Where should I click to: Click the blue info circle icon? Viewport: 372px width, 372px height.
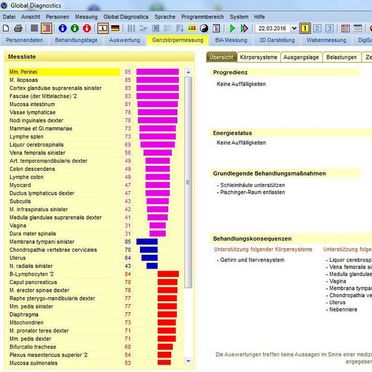click(62, 28)
